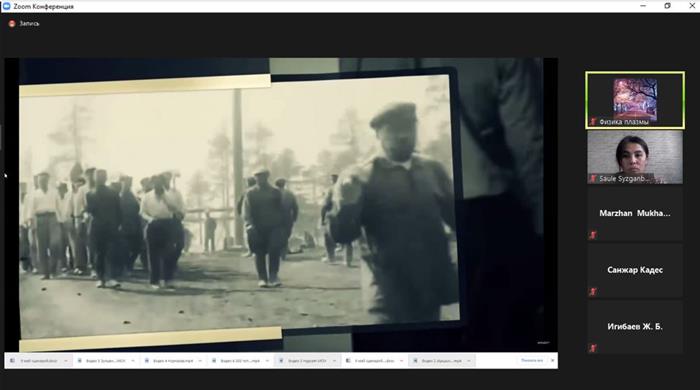The width and height of the screenshot is (700, 390).
Task: Open the fourth downloaded mp4 file
Action: 236,361
